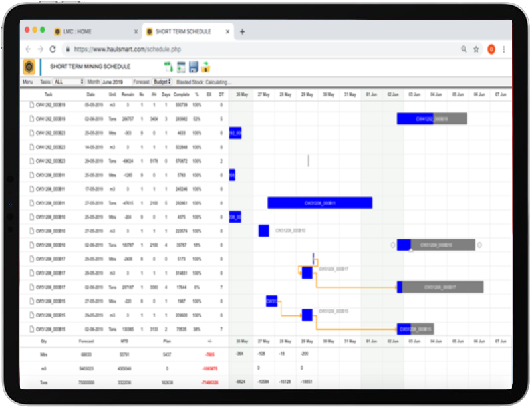Click the Tons label in the summary table
Screen dimensions: 532x409
(43, 382)
